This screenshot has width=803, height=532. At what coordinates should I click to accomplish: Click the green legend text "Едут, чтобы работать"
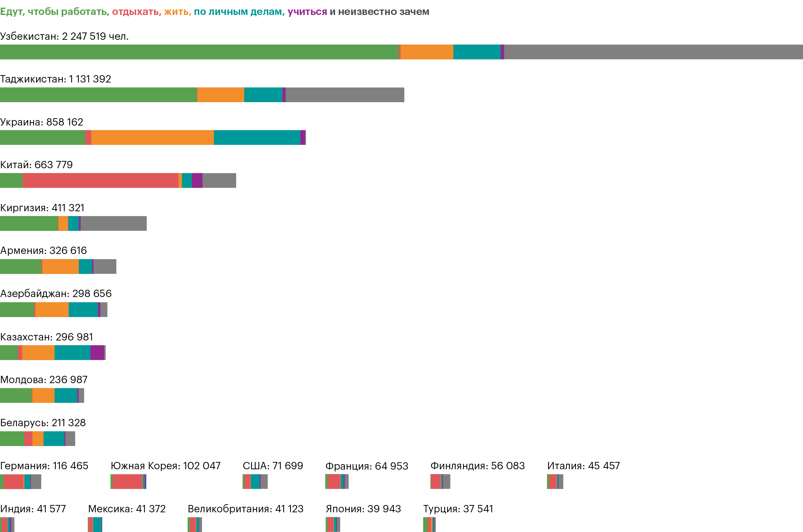(55, 12)
